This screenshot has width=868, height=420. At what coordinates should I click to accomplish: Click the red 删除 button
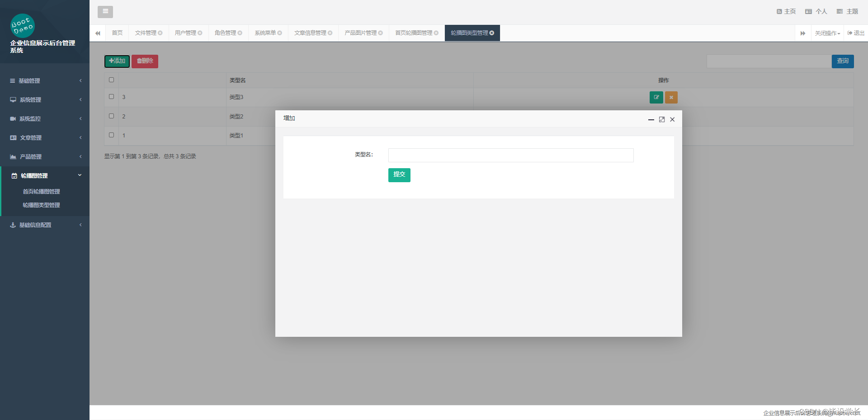pos(145,61)
